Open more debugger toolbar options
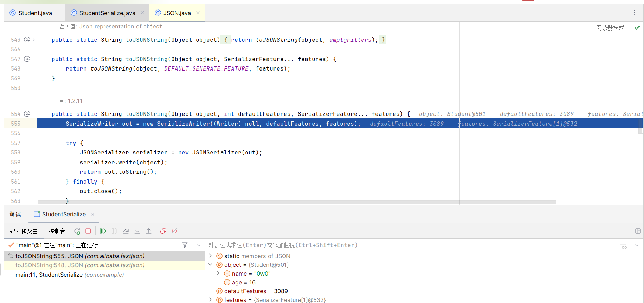This screenshot has height=303, width=644. click(x=186, y=231)
